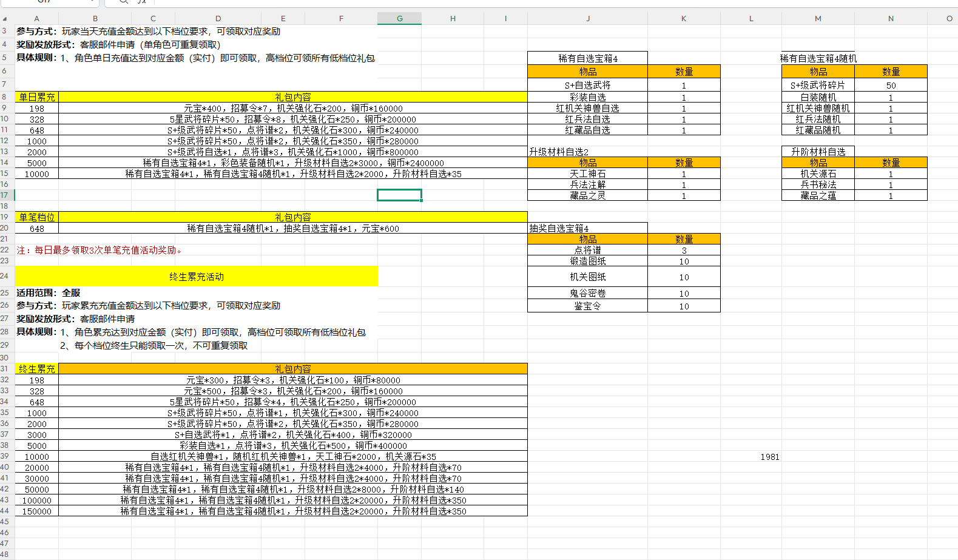The height and width of the screenshot is (560, 958).
Task: Click the 150000 tier cell
Action: (x=36, y=511)
